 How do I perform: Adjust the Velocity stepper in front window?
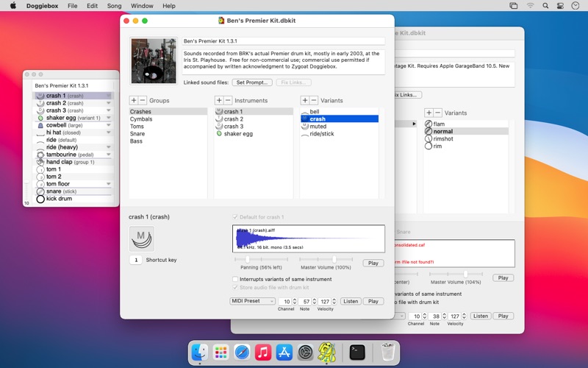(334, 301)
